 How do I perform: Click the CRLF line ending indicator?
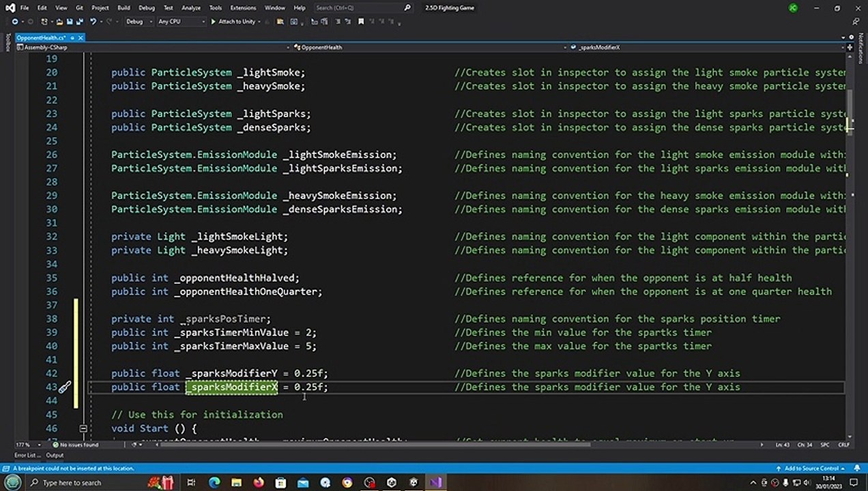point(843,445)
